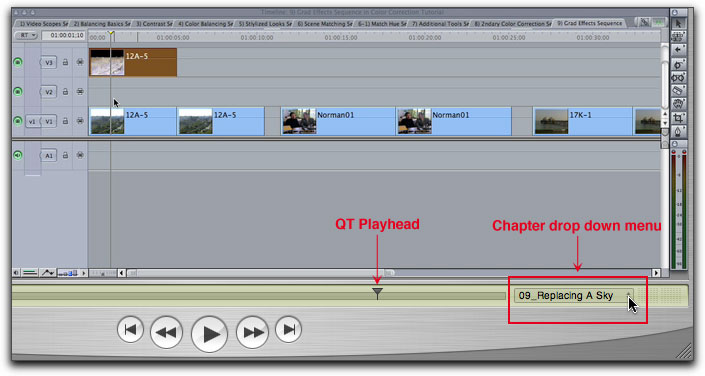Toggle Auto Select on V2 track
The width and height of the screenshot is (705, 376).
pos(80,92)
